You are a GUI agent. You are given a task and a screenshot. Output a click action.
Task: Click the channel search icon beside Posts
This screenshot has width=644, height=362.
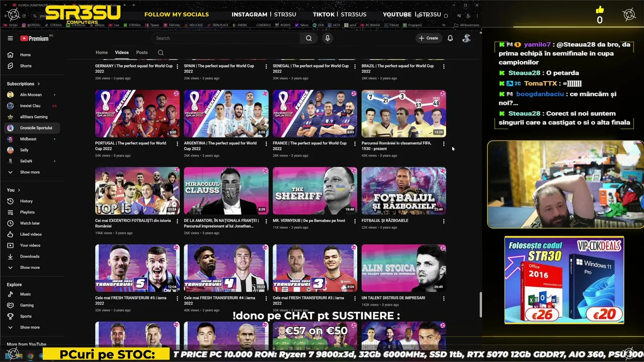click(x=160, y=52)
